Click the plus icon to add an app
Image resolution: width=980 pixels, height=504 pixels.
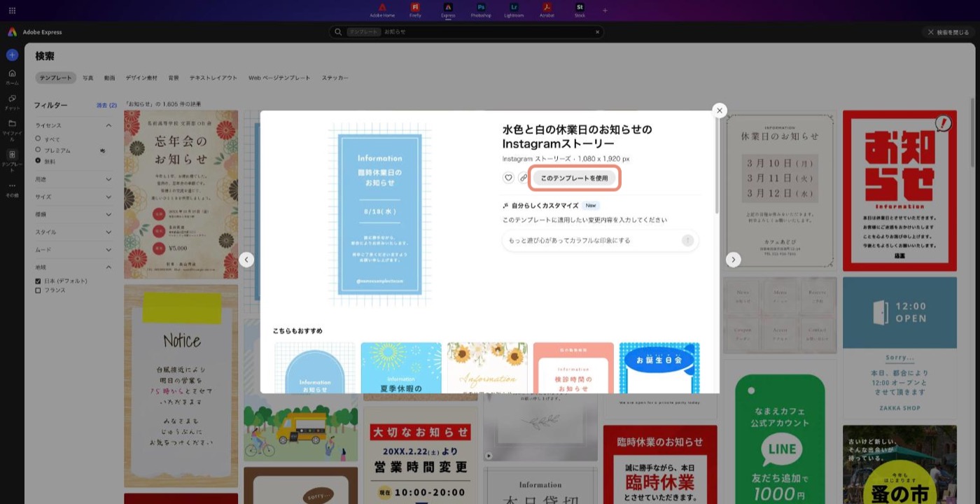605,10
